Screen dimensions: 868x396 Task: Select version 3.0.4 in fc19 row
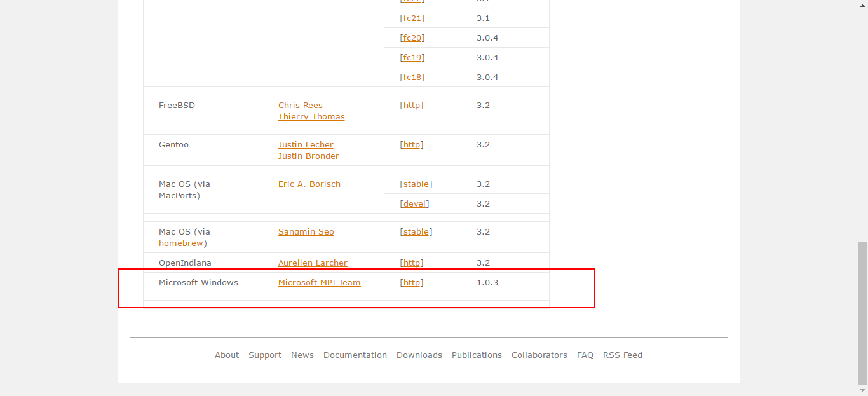click(487, 57)
